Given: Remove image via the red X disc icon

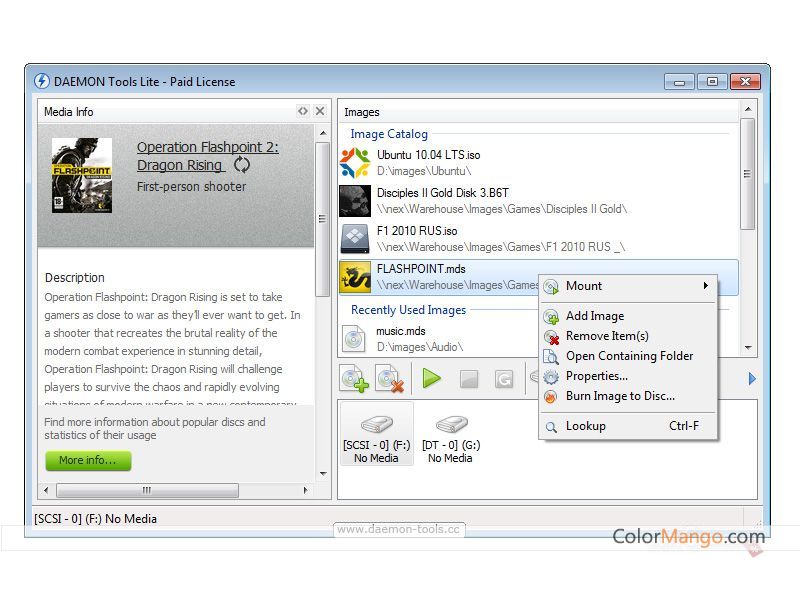Looking at the screenshot, I should click(x=390, y=378).
